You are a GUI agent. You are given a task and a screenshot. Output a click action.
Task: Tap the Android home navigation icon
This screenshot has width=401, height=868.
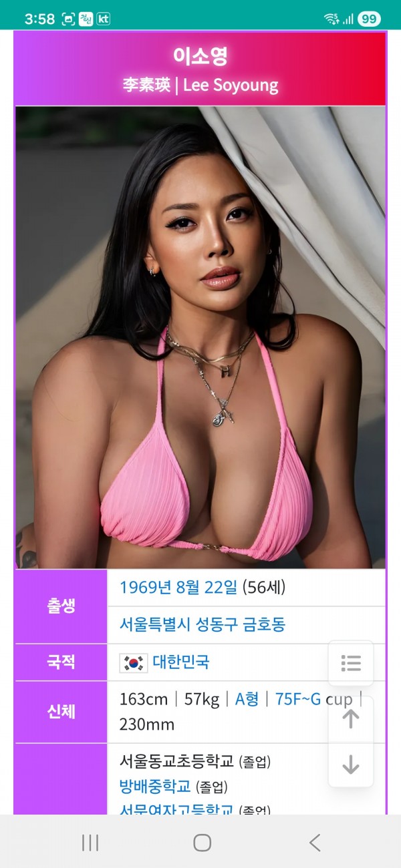tap(203, 843)
